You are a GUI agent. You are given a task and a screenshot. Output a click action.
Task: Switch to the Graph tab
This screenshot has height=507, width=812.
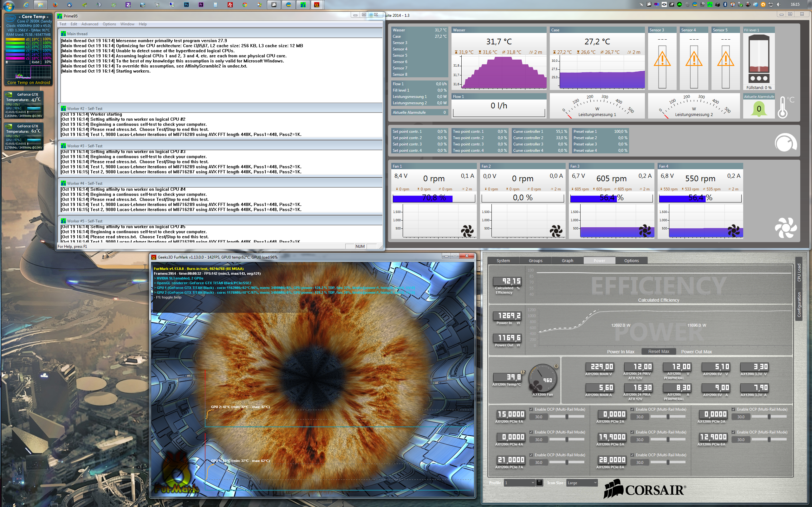(x=568, y=260)
